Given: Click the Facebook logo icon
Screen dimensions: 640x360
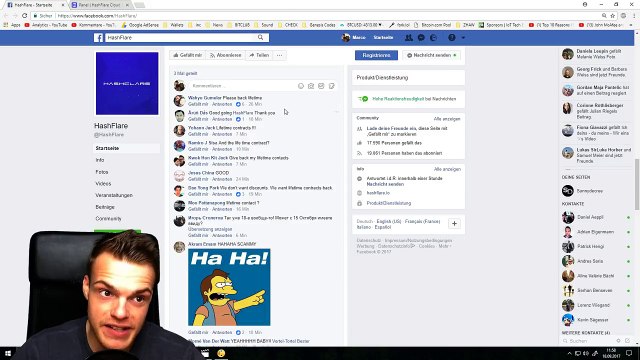Looking at the screenshot, I should [98, 38].
